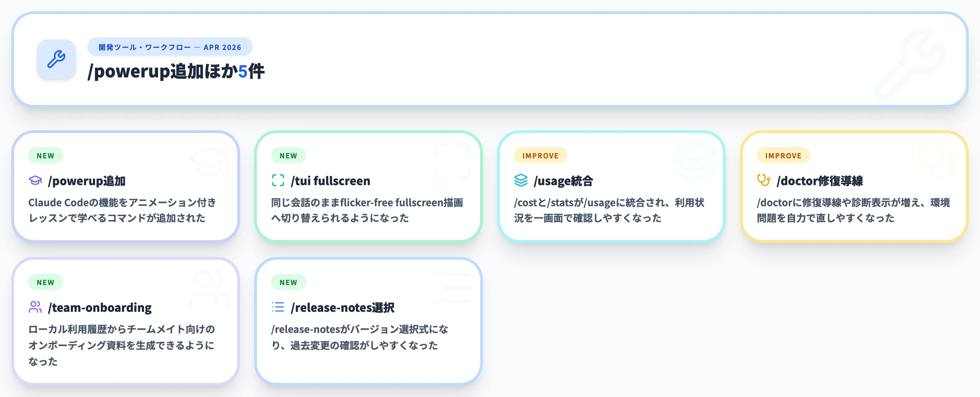Select the card title '/usage統合'

(x=564, y=181)
